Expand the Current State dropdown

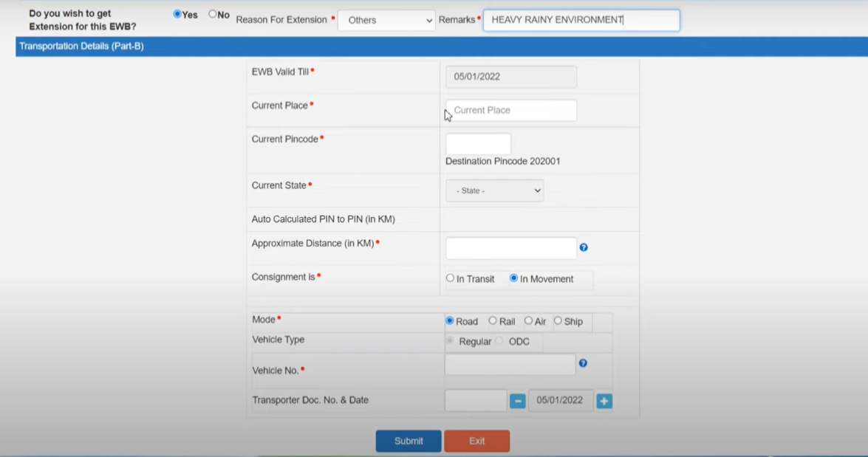tap(494, 190)
